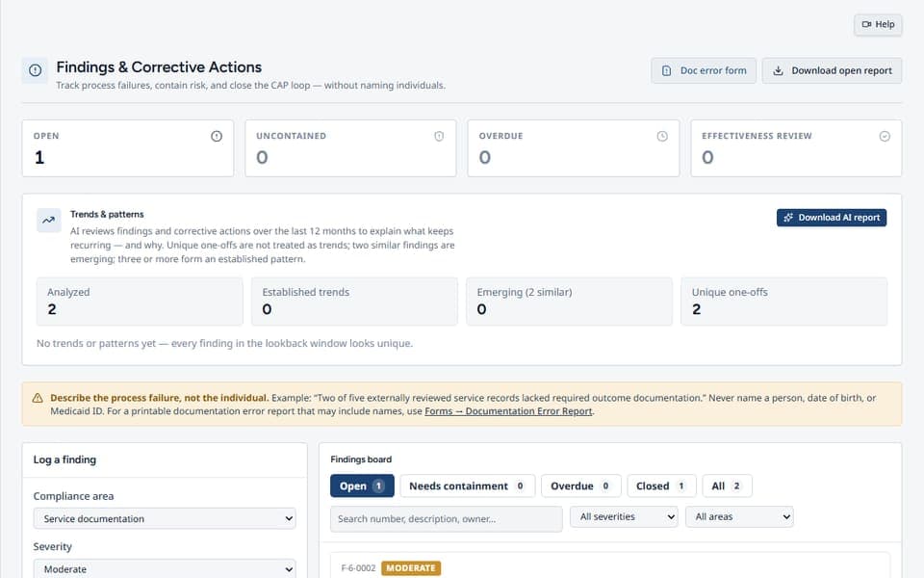The image size is (924, 578).
Task: Click the Emerging (2 similar) tile
Action: 569,302
